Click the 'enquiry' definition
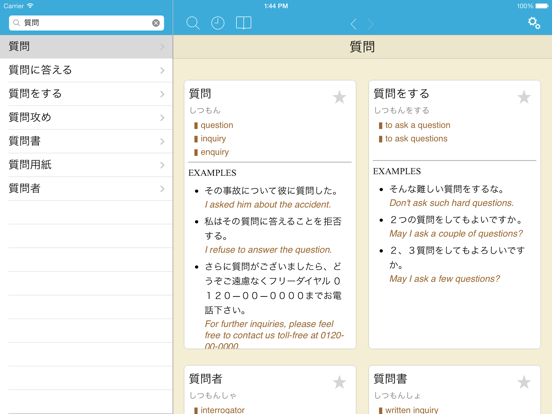 [215, 152]
